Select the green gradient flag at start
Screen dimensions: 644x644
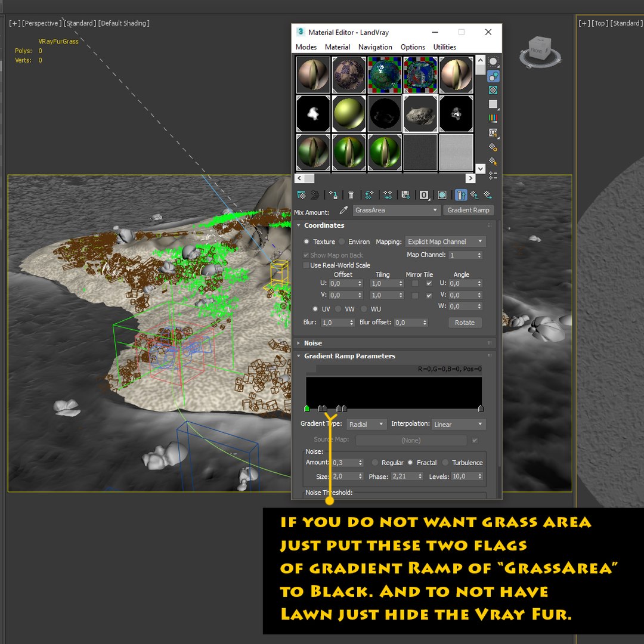[307, 408]
